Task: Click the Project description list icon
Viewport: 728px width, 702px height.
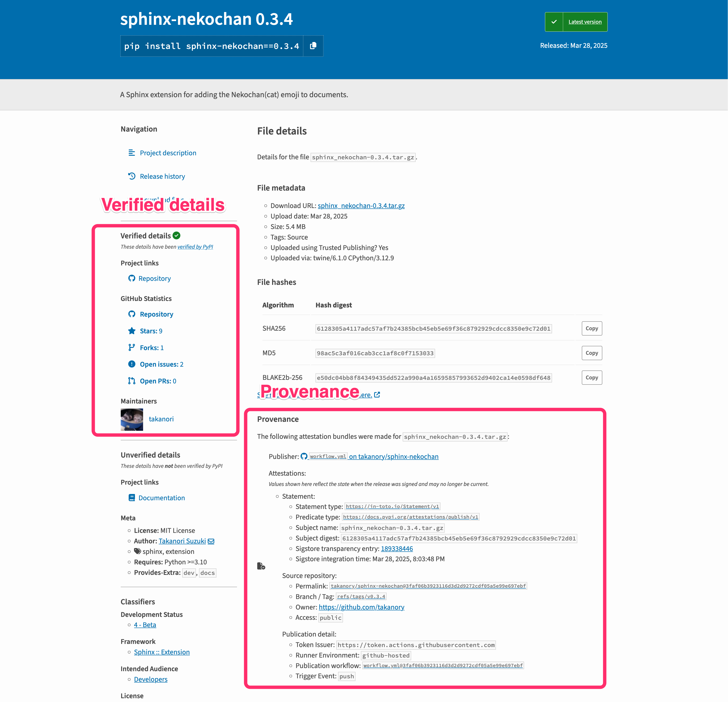Action: 131,153
